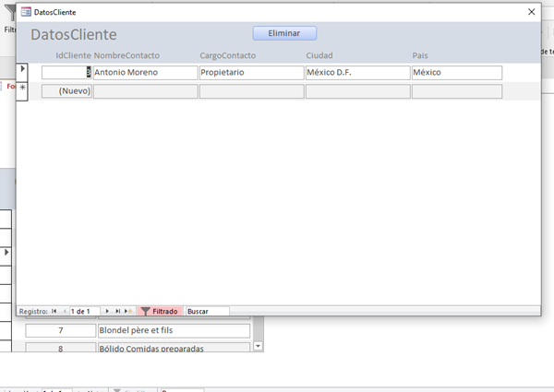Click the (Nuevo) IdCliente field
Screen dimensions: 554x392
coord(66,91)
